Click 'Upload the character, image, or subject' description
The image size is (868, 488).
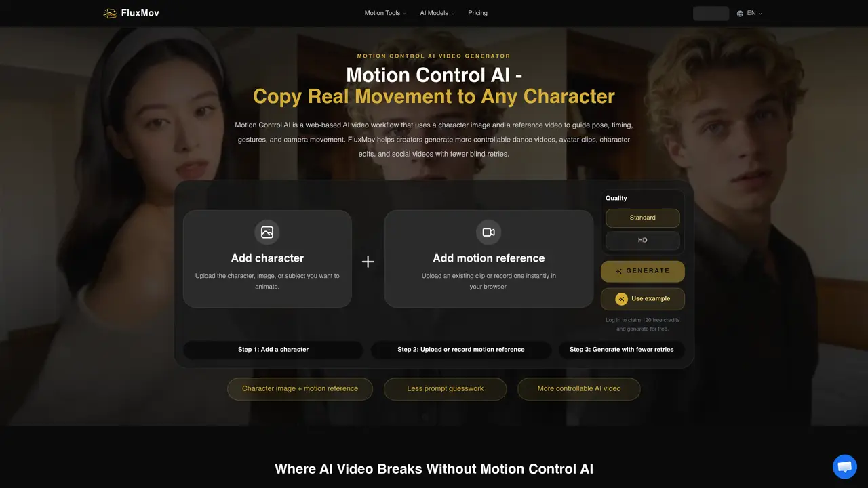coord(267,281)
